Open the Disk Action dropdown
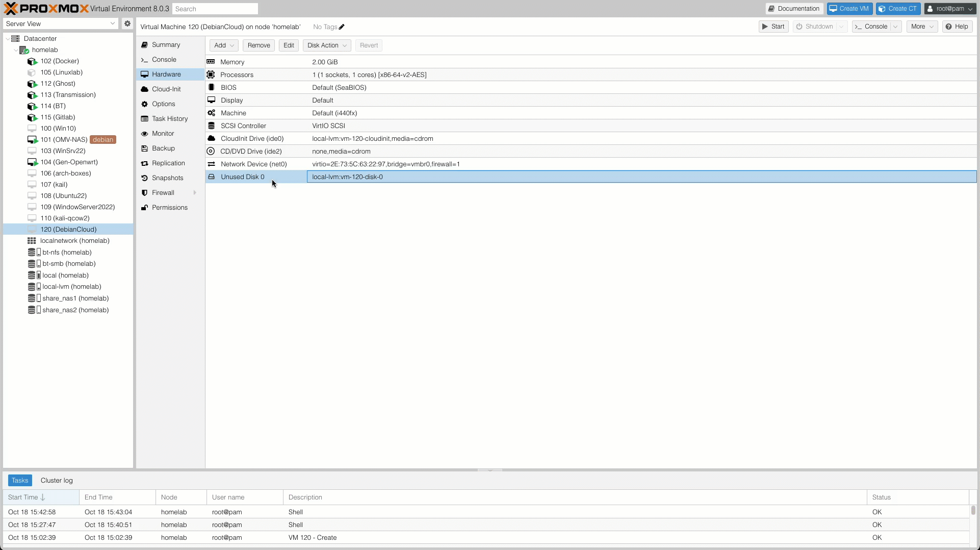The width and height of the screenshot is (980, 550). (327, 45)
